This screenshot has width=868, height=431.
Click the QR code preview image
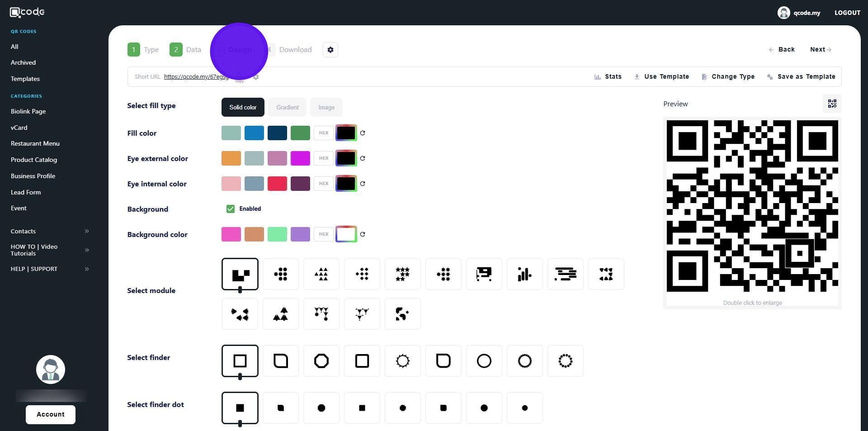(752, 206)
